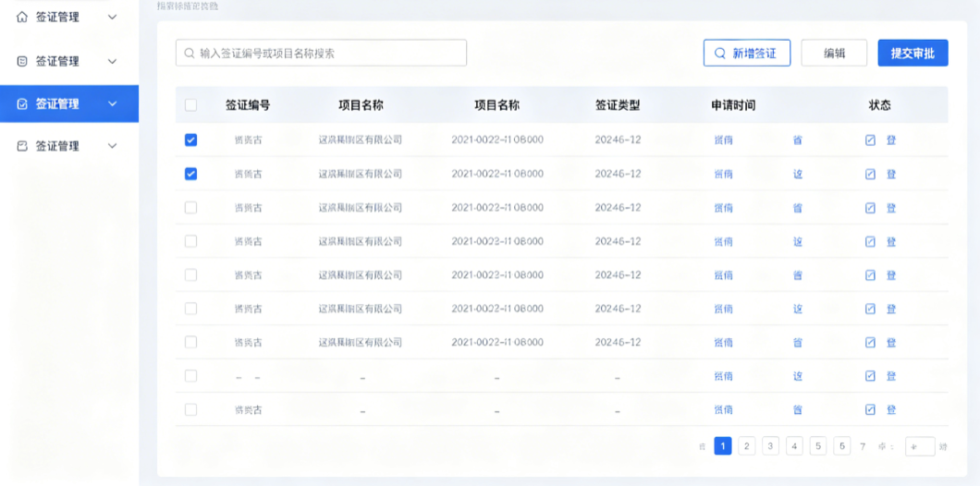
Task: Check the seventh row's checkbox
Action: pyautogui.click(x=190, y=342)
